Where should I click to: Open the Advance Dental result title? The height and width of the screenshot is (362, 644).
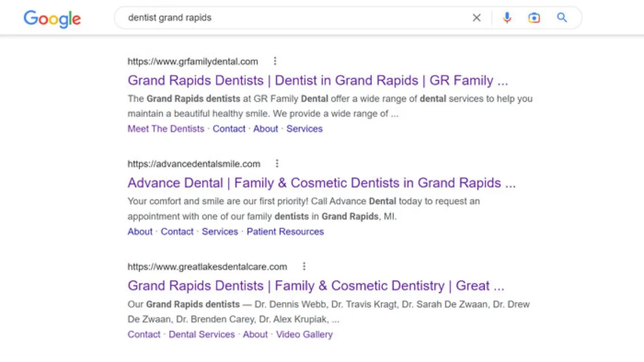pyautogui.click(x=321, y=183)
